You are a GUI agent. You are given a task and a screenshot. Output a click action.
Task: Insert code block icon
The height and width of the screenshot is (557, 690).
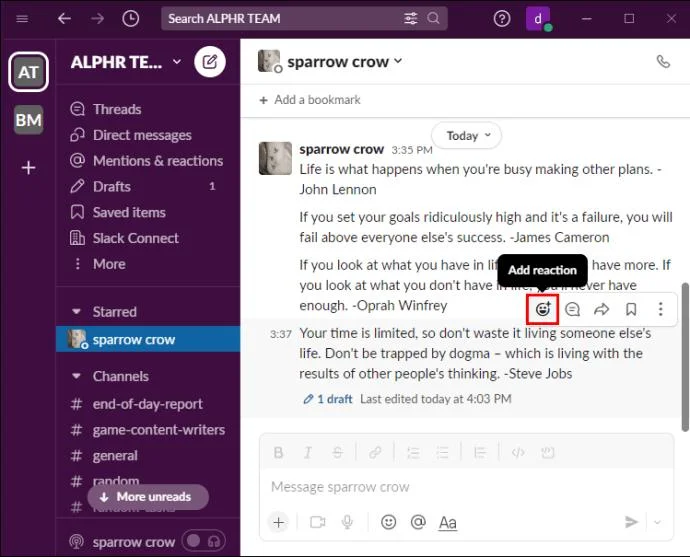click(547, 452)
